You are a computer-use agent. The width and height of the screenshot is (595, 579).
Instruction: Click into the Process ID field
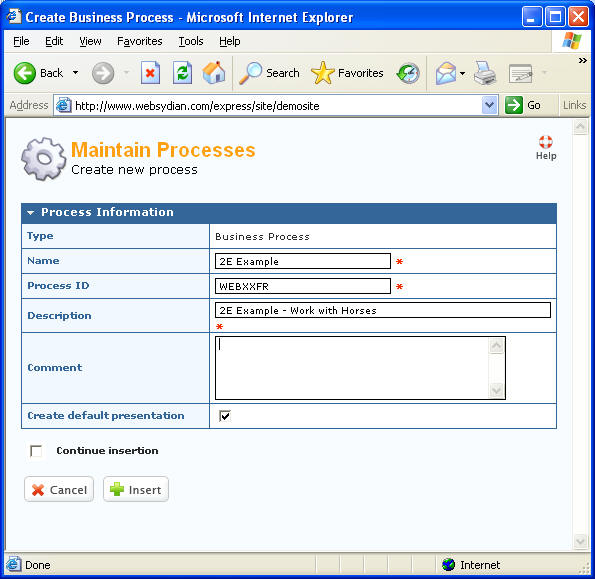(303, 286)
